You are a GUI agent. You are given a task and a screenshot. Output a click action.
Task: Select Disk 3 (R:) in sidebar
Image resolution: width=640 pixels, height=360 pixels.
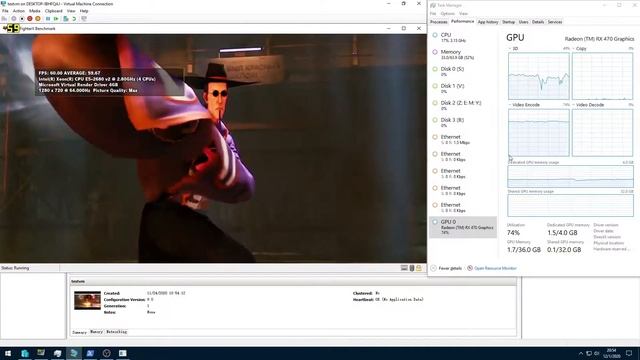(x=463, y=122)
